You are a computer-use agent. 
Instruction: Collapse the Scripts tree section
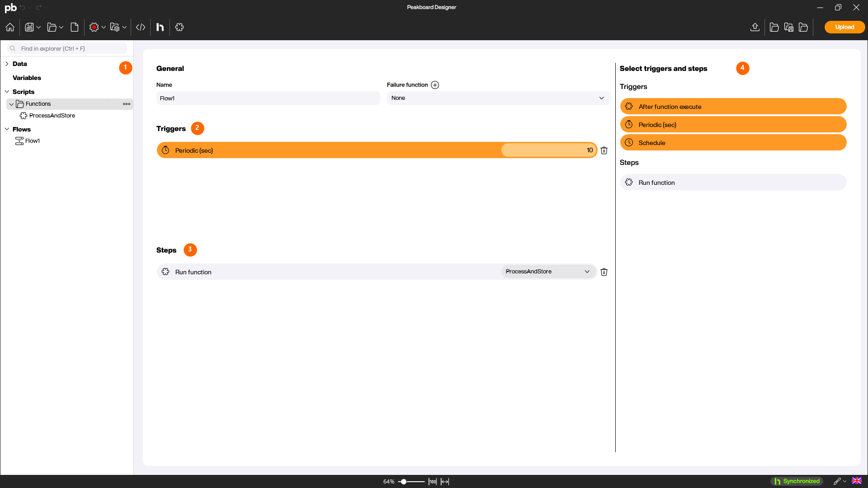pos(7,92)
